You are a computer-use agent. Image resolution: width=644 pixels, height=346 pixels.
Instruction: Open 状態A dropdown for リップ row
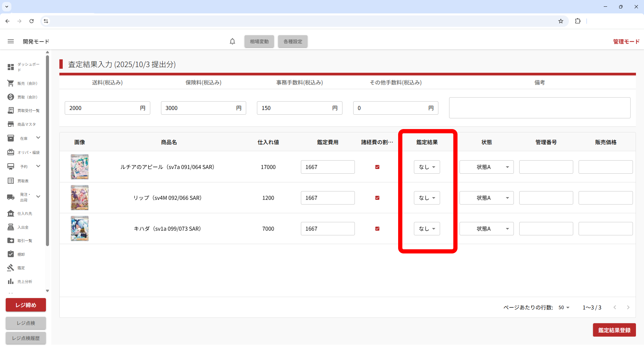tap(486, 198)
